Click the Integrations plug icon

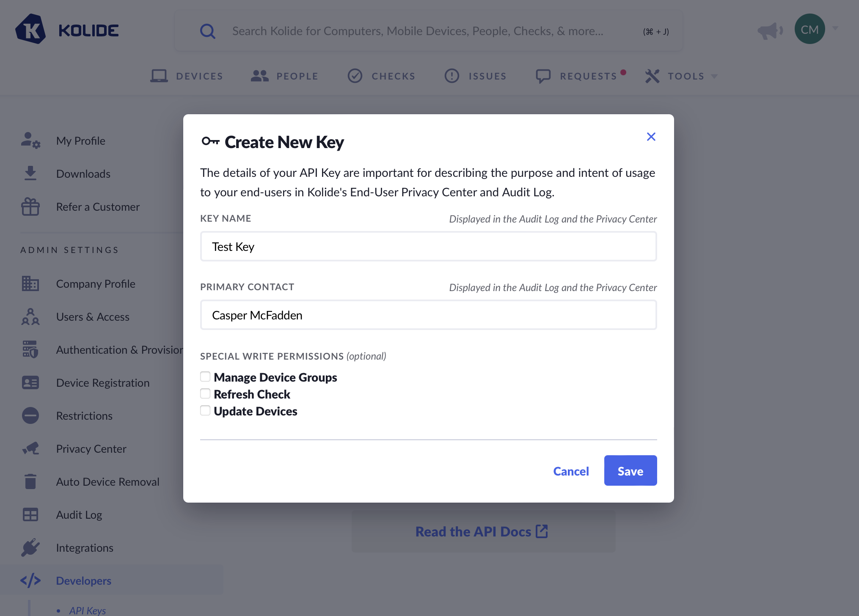pyautogui.click(x=30, y=547)
